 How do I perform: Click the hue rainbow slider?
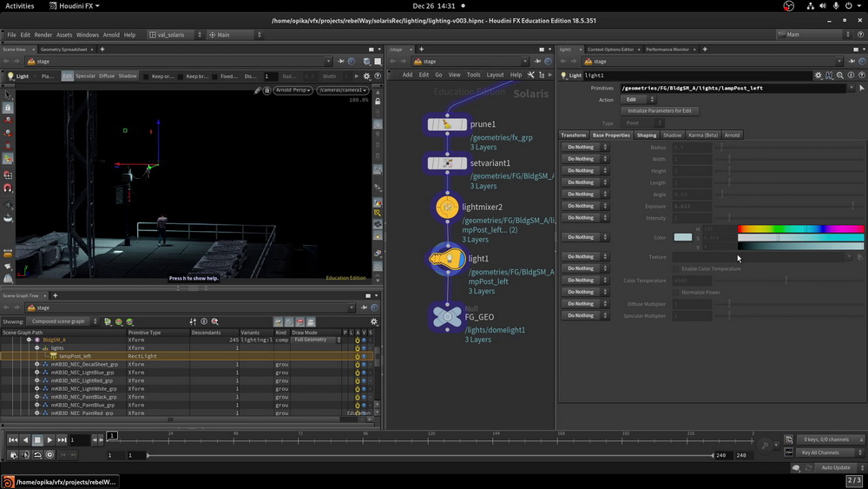tap(800, 228)
